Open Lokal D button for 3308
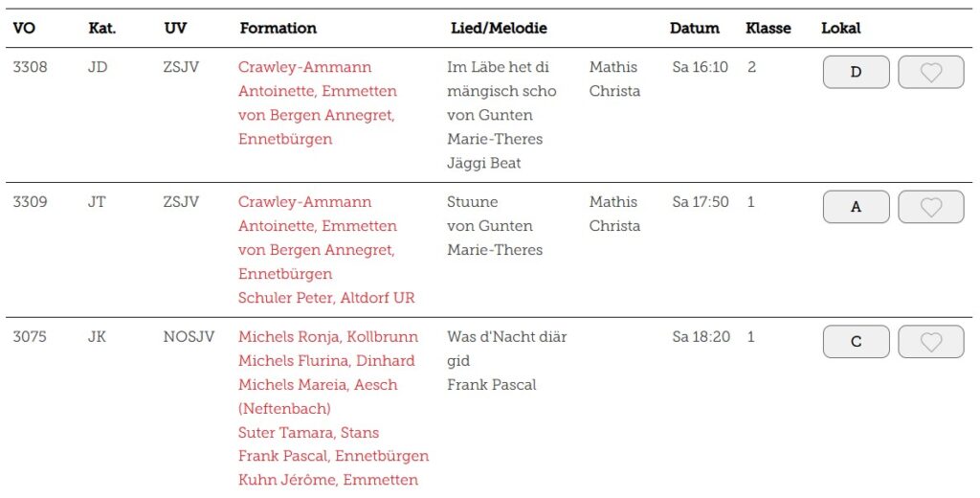 [x=857, y=72]
